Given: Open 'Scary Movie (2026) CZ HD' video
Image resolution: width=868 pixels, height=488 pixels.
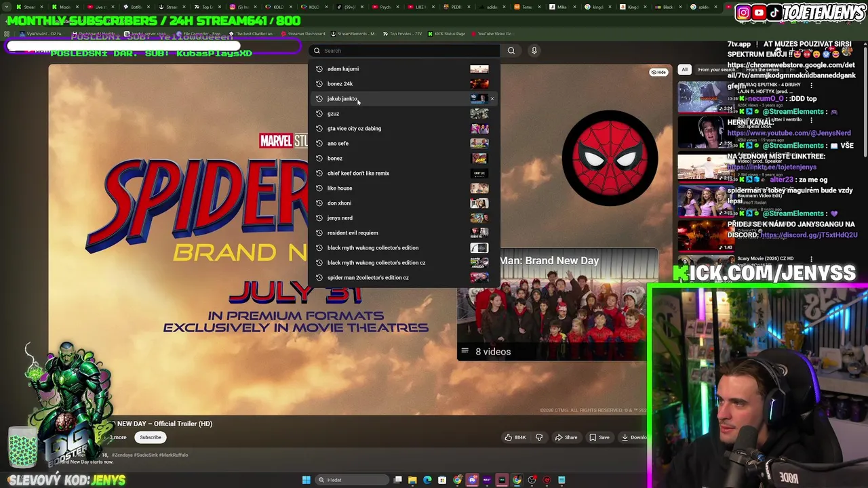Looking at the screenshot, I should pos(766,259).
